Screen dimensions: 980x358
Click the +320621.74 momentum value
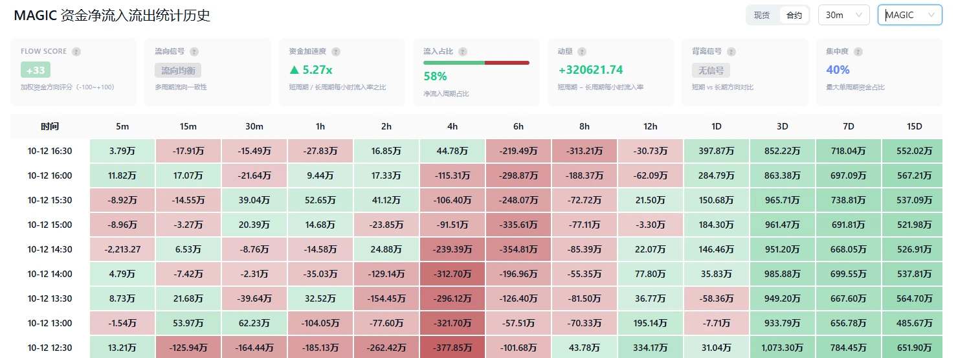pyautogui.click(x=590, y=70)
